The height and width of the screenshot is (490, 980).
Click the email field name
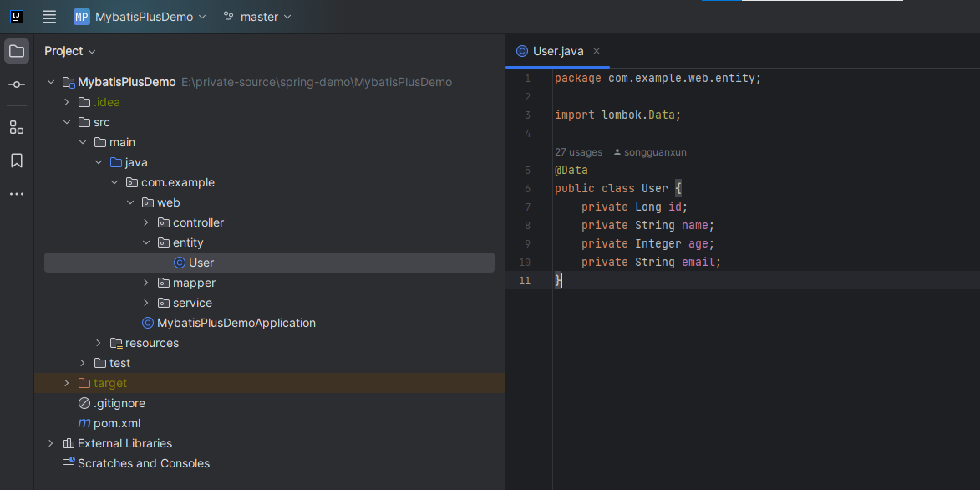click(x=698, y=263)
